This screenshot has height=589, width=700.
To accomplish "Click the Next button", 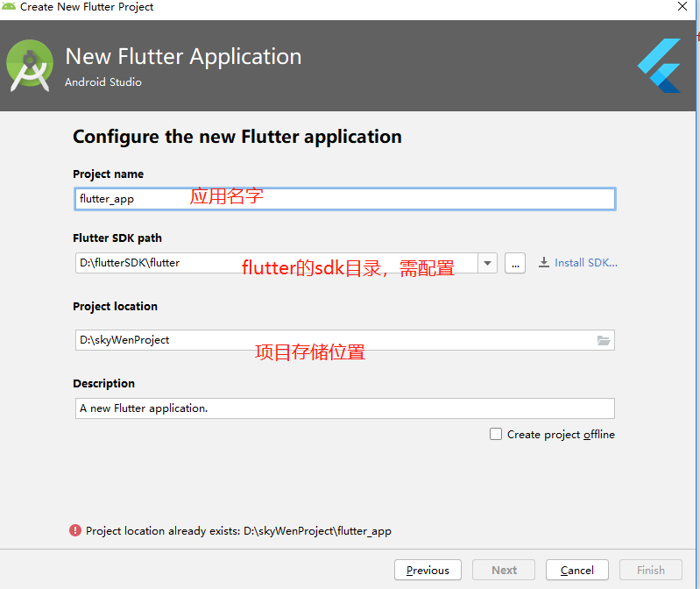I will [504, 570].
